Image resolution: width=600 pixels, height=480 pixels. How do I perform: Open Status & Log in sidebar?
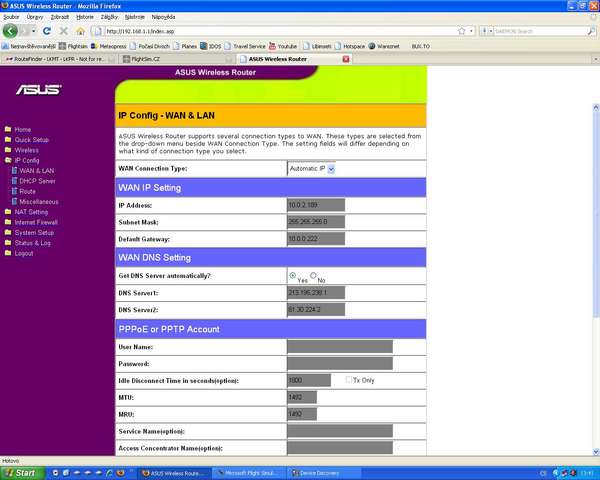(28, 243)
